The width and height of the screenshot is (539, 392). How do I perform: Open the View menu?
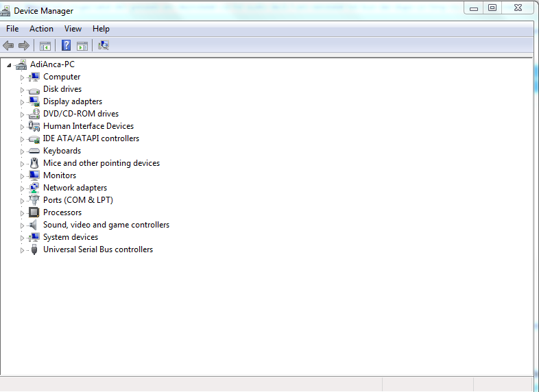(73, 29)
